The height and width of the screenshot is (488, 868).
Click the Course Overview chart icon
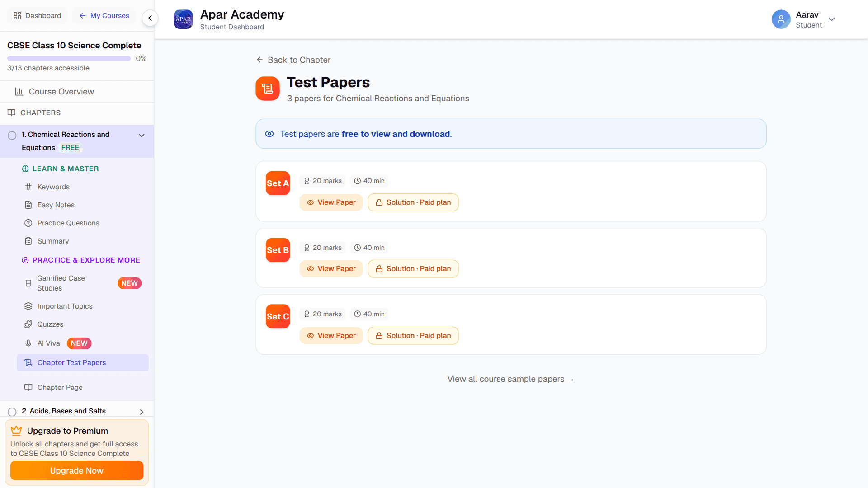[19, 91]
